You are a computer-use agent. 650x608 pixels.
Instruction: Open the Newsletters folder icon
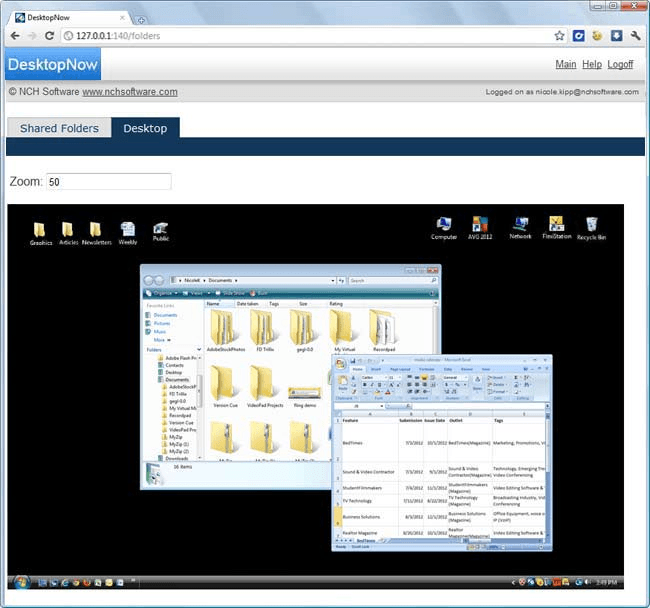click(96, 230)
